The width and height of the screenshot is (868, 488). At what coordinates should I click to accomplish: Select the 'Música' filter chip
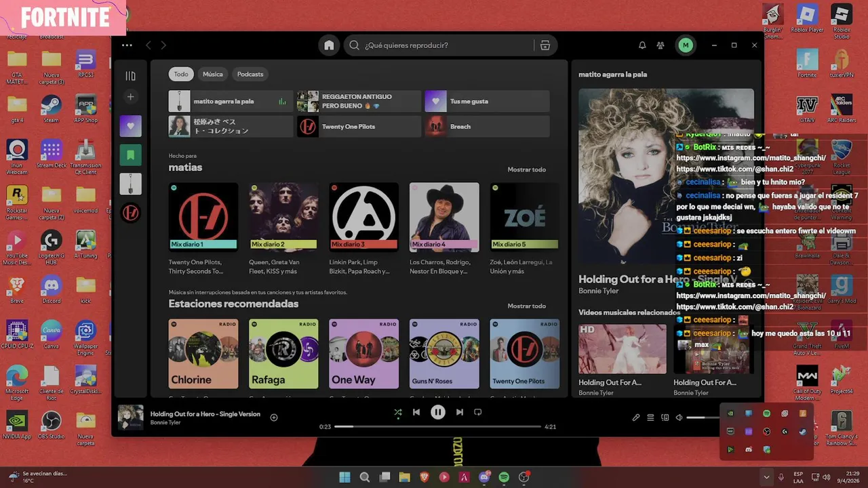213,74
